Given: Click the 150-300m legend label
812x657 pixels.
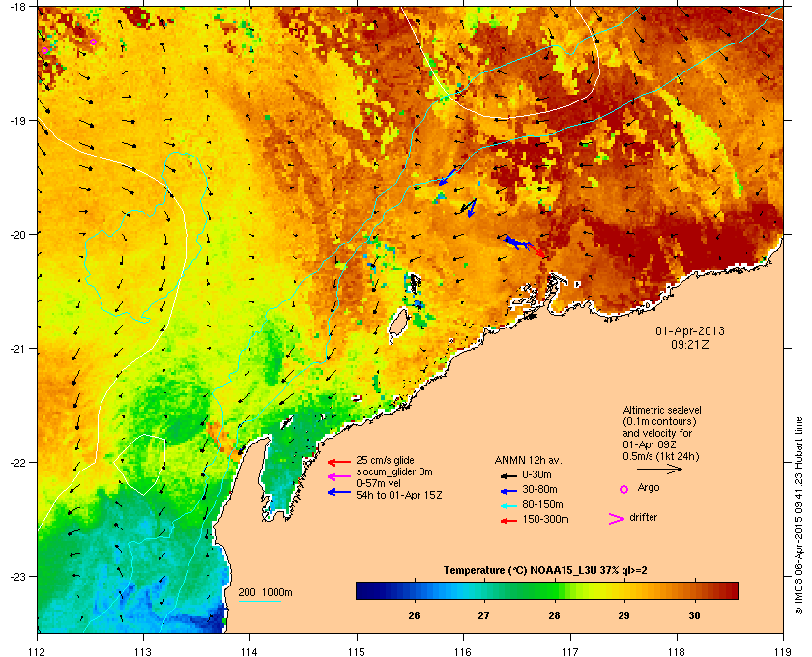Looking at the screenshot, I should pos(545,519).
